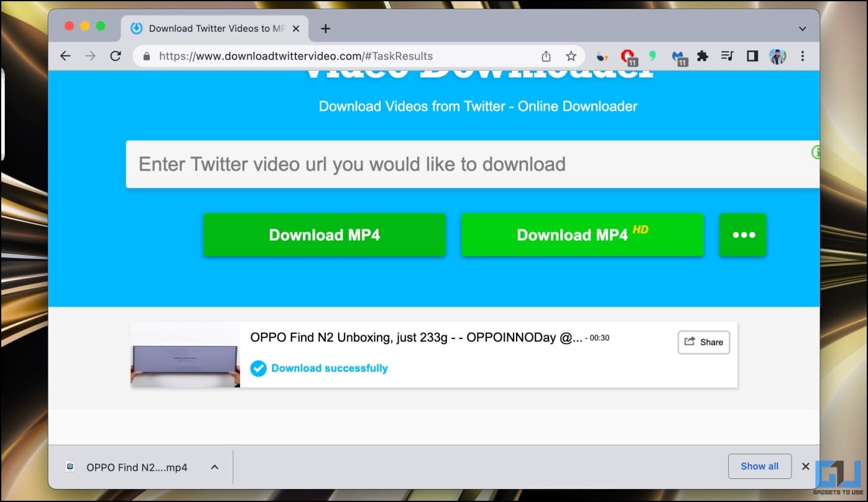Close the downloads bar
The width and height of the screenshot is (868, 502).
(x=805, y=466)
